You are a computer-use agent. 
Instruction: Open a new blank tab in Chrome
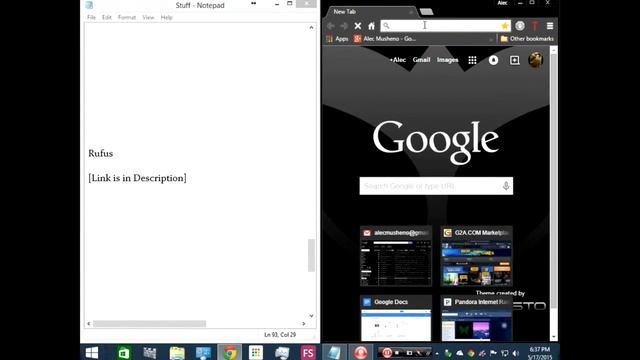point(426,12)
